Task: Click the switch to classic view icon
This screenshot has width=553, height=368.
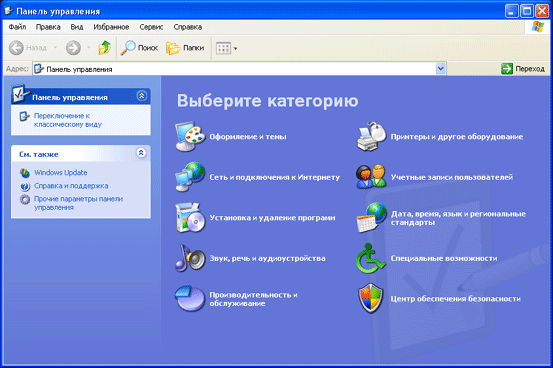Action: coord(24,116)
